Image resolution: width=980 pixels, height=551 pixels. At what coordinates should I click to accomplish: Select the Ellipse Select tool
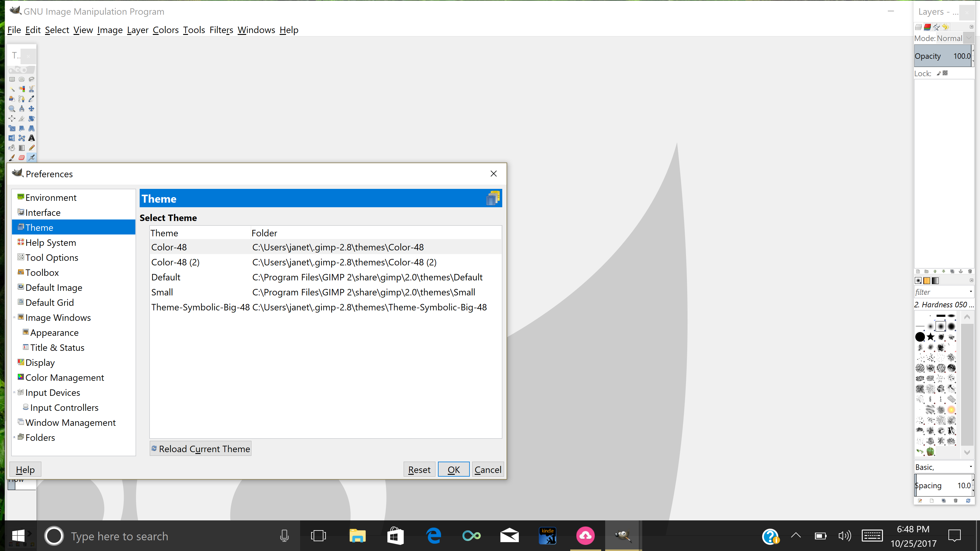coord(22,80)
